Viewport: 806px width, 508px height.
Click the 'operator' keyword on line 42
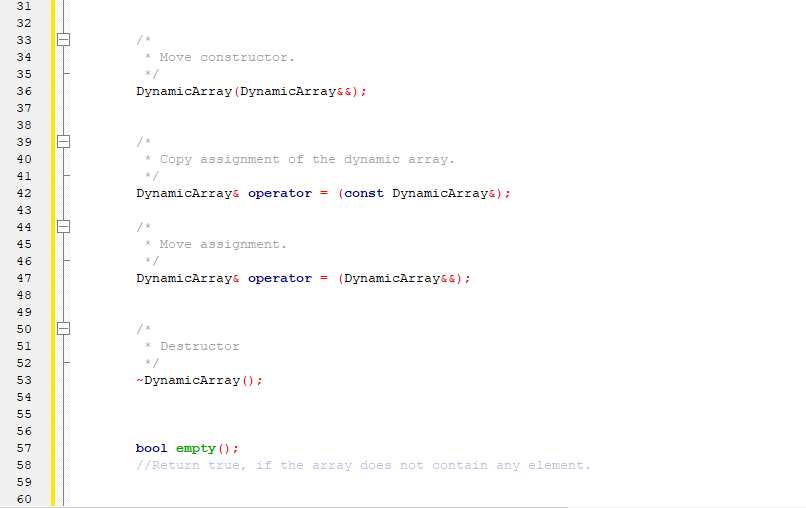[280, 193]
